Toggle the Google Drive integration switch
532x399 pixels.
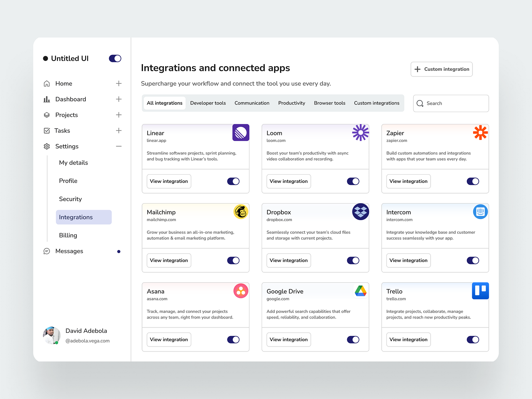point(353,339)
